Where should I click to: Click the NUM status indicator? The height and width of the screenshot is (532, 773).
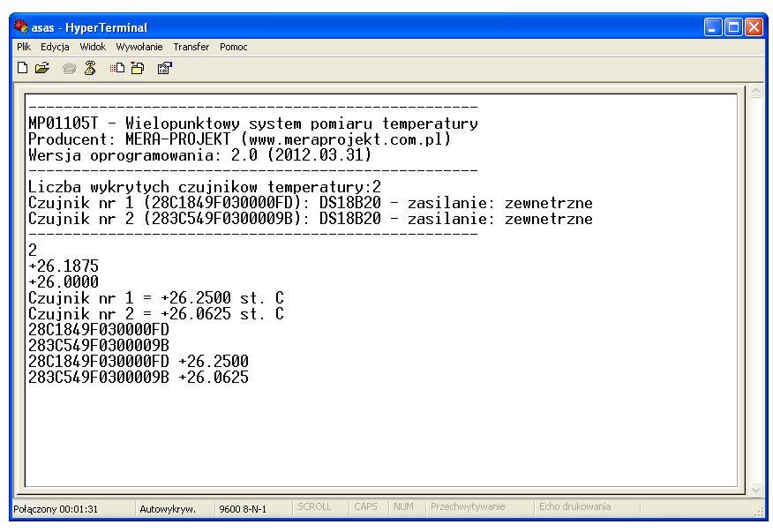pyautogui.click(x=403, y=506)
